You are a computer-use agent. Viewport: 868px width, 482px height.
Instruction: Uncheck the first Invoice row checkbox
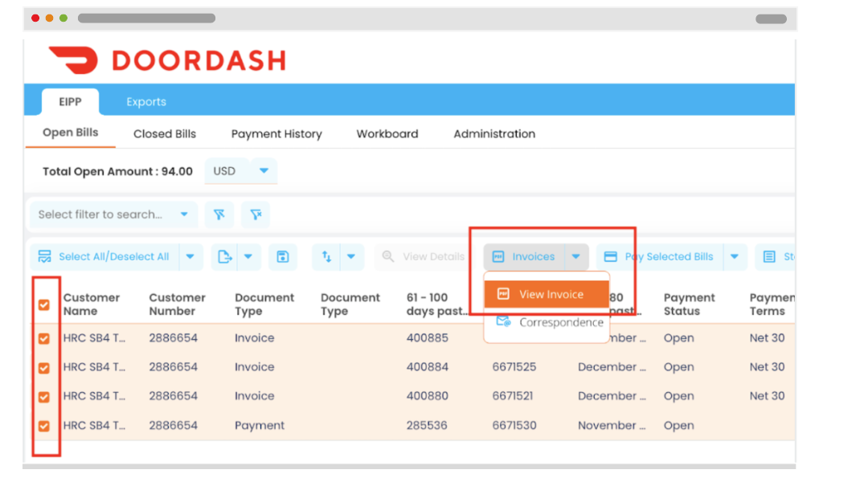pyautogui.click(x=46, y=338)
